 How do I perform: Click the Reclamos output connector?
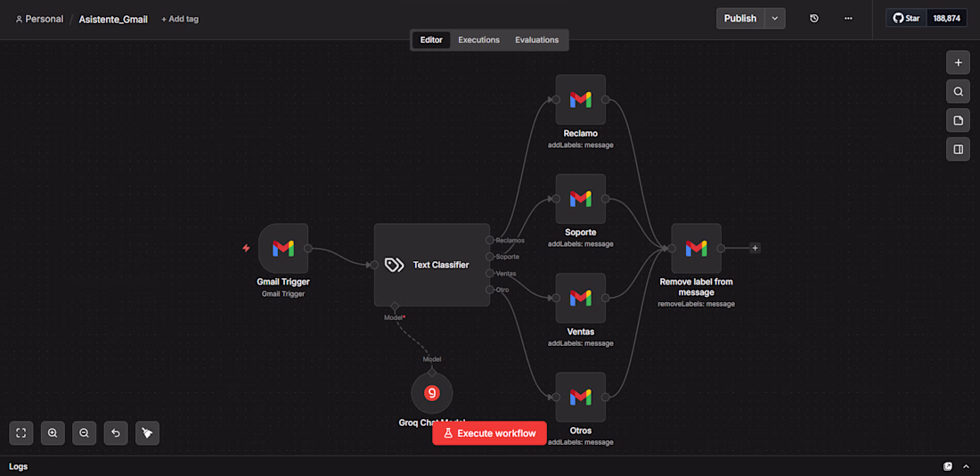click(489, 240)
